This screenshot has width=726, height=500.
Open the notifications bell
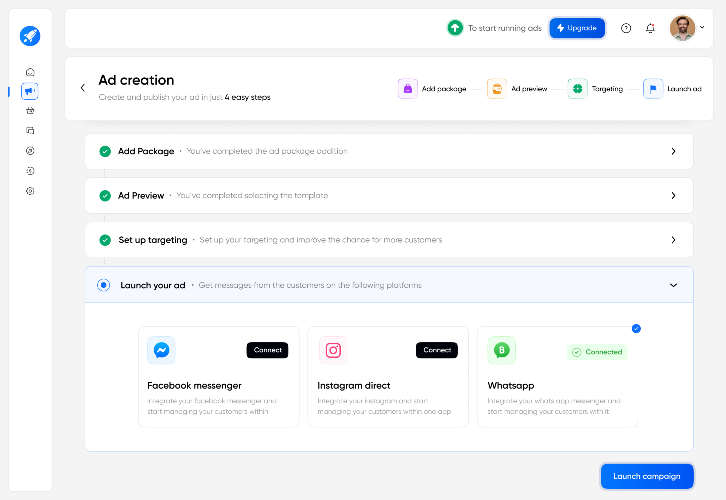click(x=651, y=28)
